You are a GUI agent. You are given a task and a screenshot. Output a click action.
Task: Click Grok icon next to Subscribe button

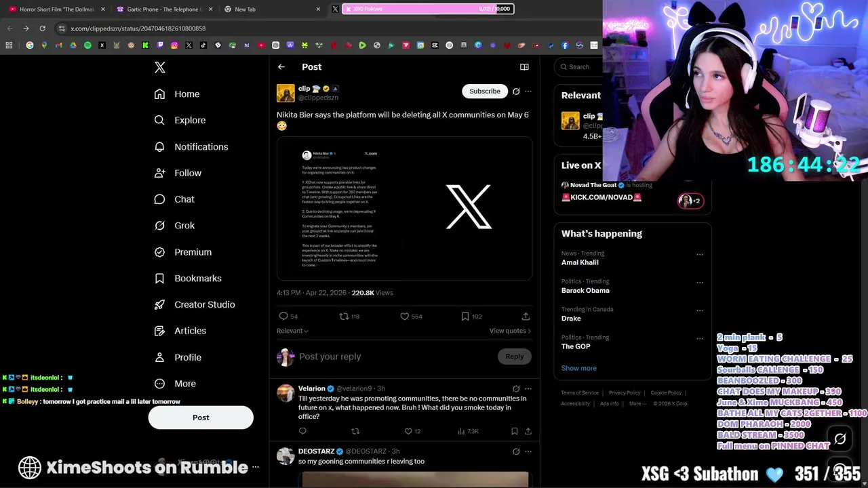[516, 91]
